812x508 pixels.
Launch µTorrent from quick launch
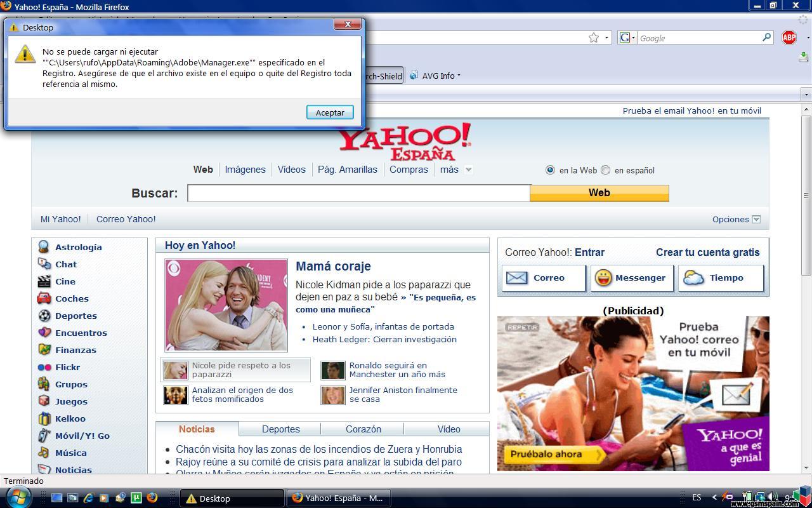coord(136,498)
